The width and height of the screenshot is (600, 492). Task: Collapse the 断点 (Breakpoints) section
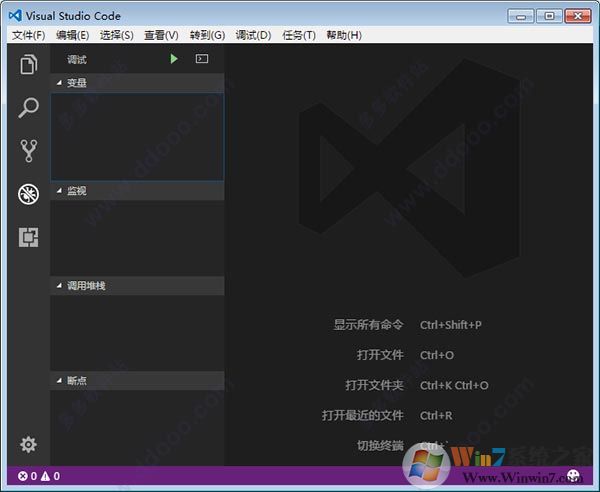(x=137, y=380)
